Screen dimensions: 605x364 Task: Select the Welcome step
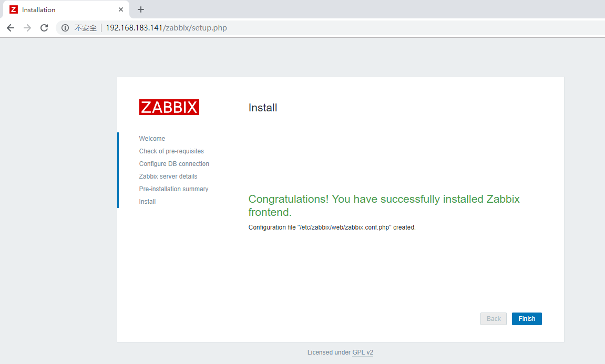coord(152,139)
